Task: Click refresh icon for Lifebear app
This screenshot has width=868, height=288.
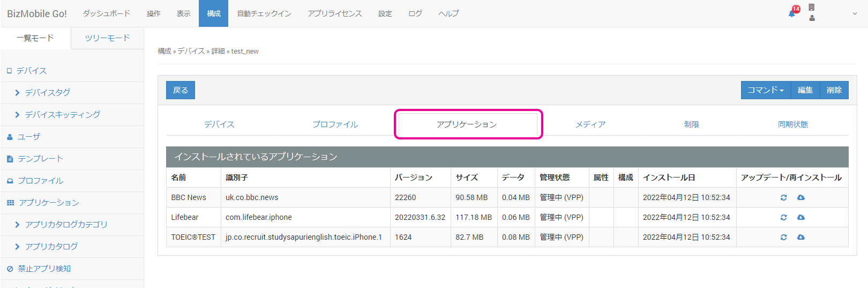Action: [x=783, y=217]
